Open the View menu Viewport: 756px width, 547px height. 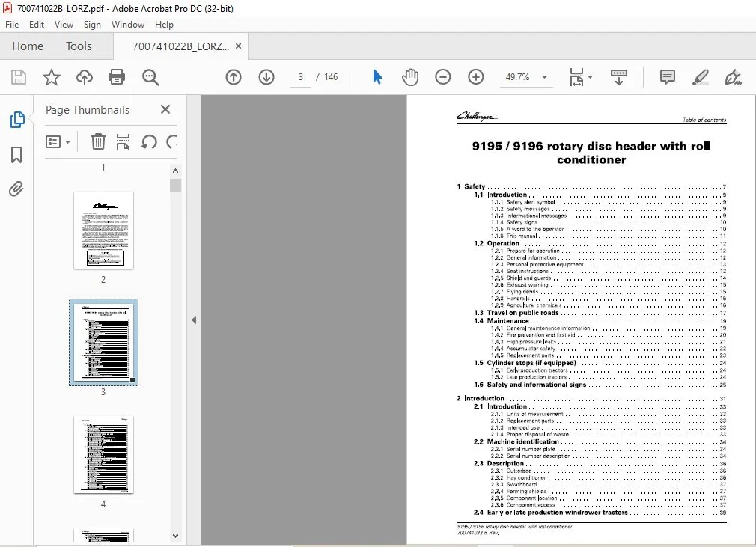64,25
